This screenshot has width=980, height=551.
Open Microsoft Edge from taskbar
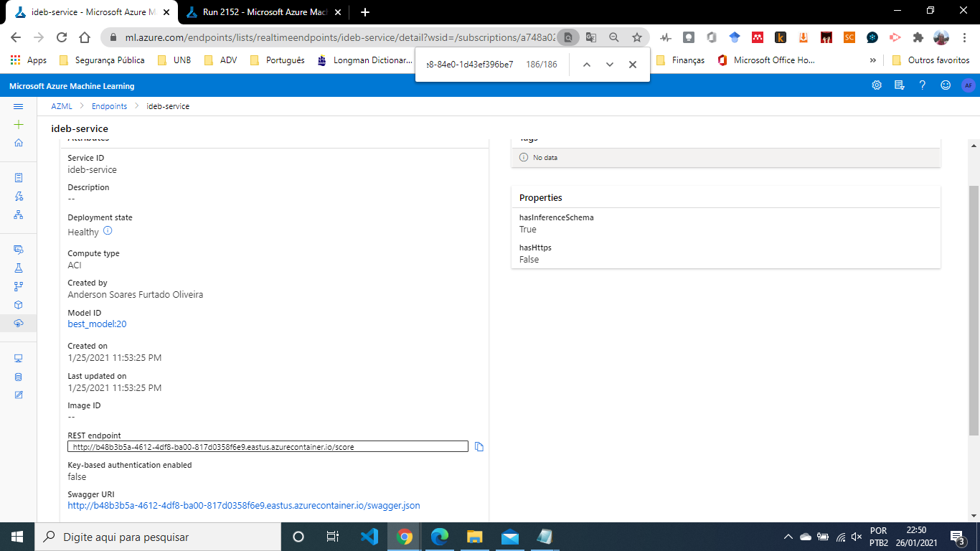(439, 537)
